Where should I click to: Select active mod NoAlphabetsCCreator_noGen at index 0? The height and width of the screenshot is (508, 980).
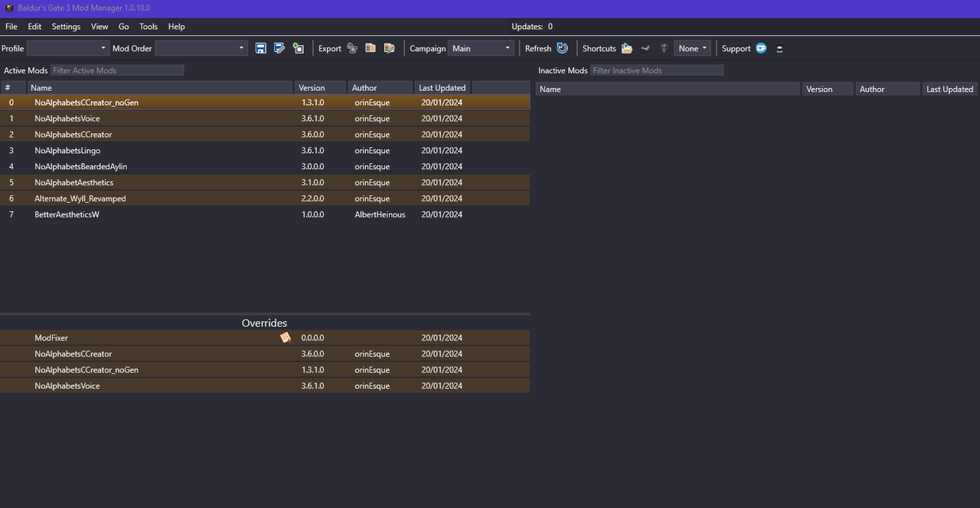[265, 103]
